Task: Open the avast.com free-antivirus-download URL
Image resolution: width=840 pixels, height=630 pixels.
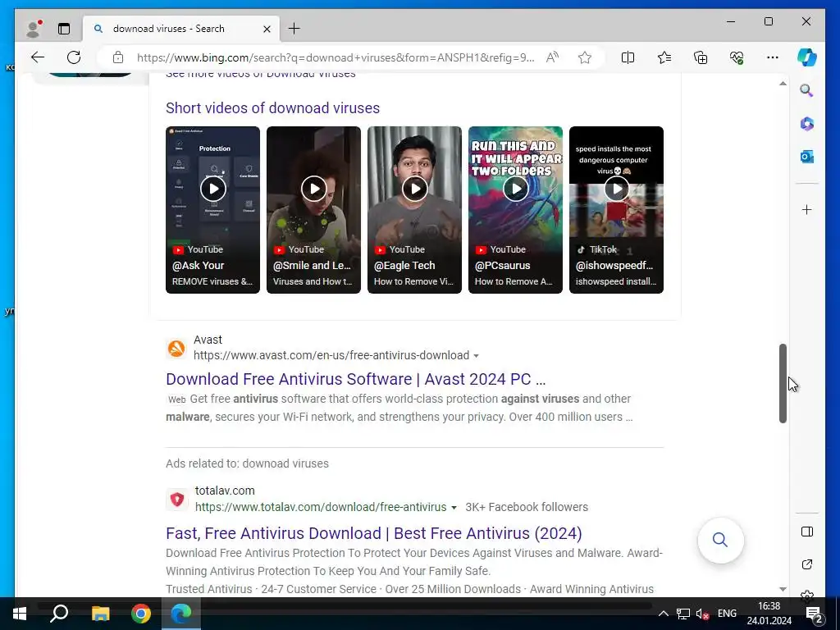Action: pyautogui.click(x=331, y=355)
